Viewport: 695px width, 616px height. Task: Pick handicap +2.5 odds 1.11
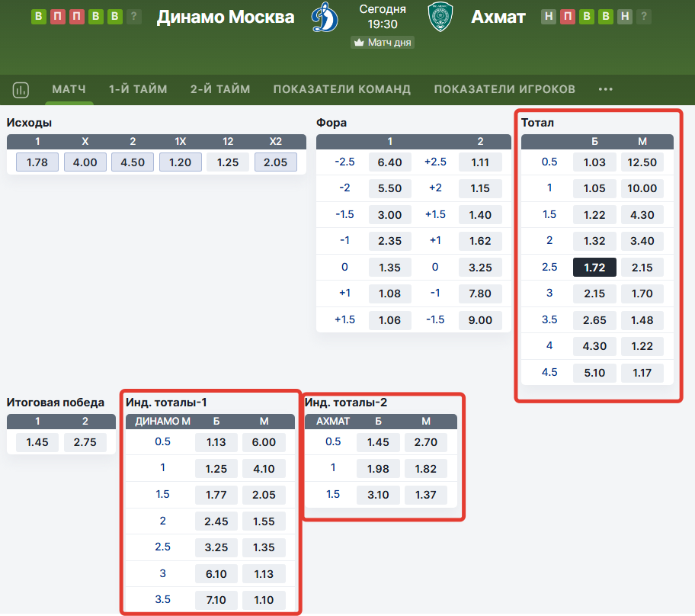[x=480, y=162]
